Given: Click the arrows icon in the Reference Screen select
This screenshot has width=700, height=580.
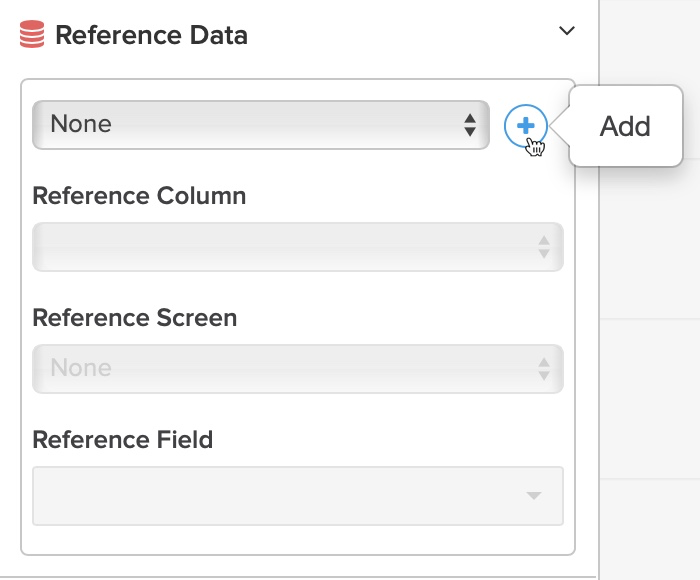Looking at the screenshot, I should pos(544,369).
